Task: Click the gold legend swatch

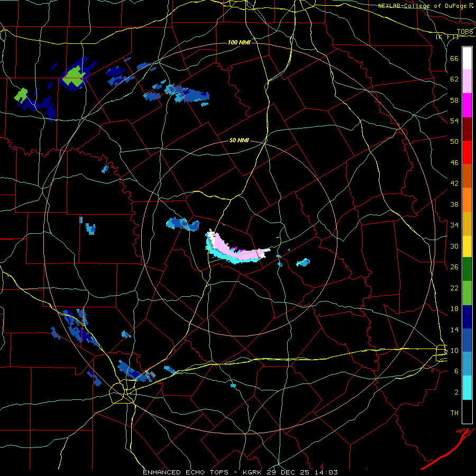Action: point(467,224)
